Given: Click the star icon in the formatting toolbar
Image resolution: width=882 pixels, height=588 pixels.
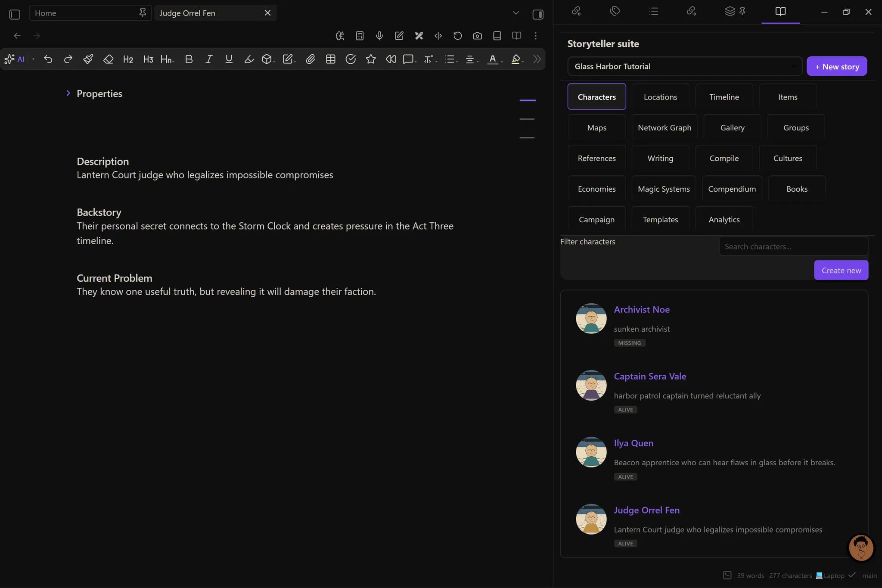Looking at the screenshot, I should tap(371, 59).
